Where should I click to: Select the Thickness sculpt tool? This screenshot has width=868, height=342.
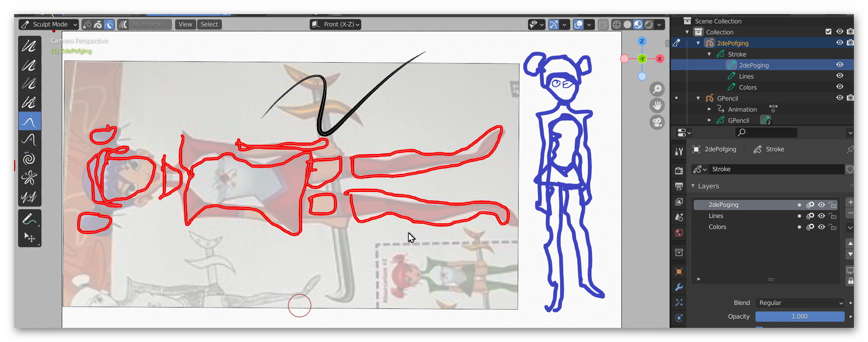point(30,65)
